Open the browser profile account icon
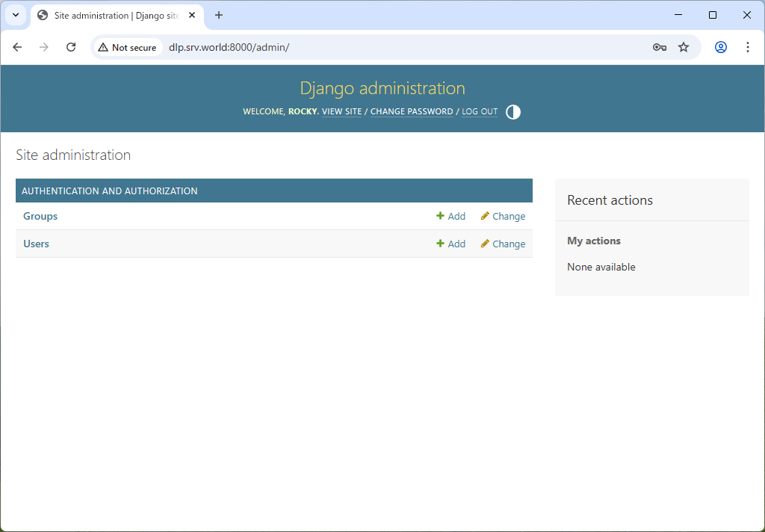765x532 pixels. pos(720,46)
